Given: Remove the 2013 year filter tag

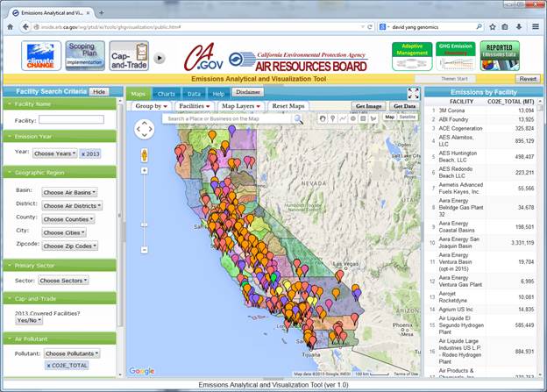Looking at the screenshot, I should (83, 153).
